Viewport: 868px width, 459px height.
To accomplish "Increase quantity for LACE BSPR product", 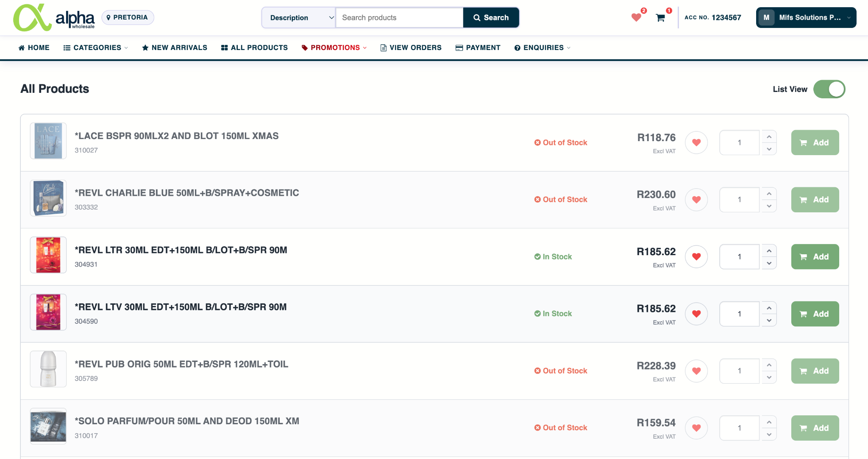I will click(769, 136).
